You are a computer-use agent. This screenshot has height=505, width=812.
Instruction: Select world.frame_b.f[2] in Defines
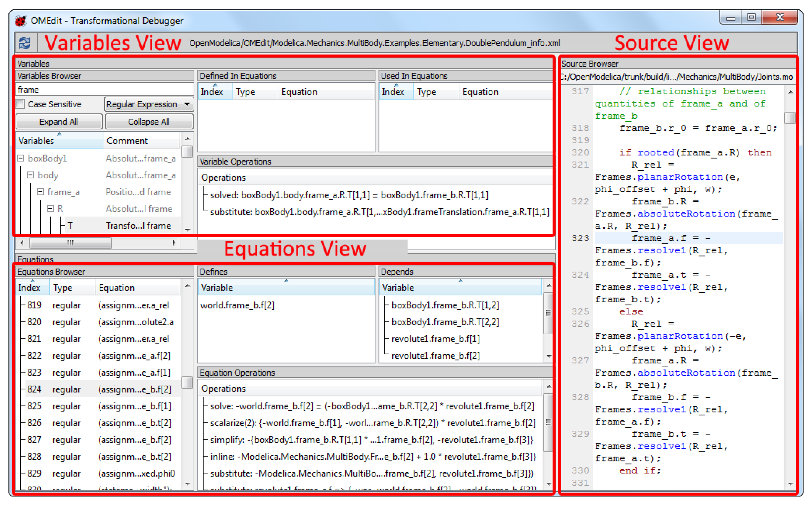(237, 305)
